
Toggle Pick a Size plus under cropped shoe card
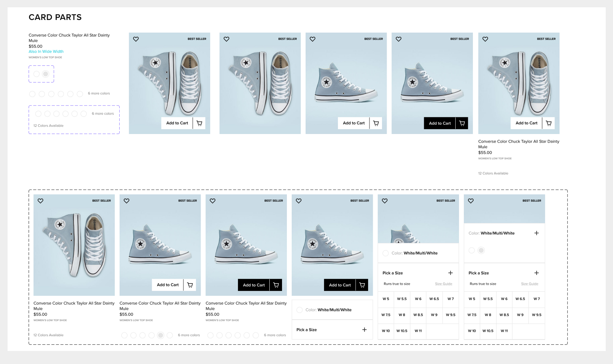pyautogui.click(x=450, y=273)
